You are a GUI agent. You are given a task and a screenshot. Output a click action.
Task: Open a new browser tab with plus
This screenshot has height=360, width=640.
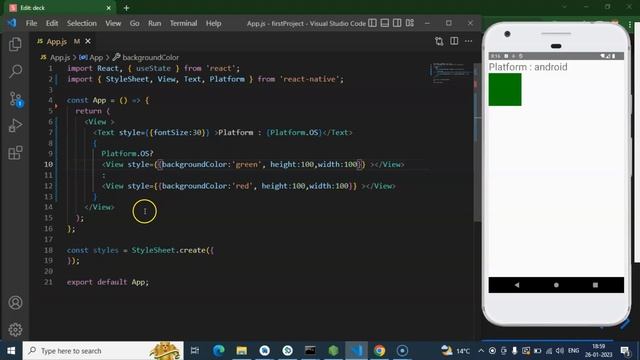126,8
